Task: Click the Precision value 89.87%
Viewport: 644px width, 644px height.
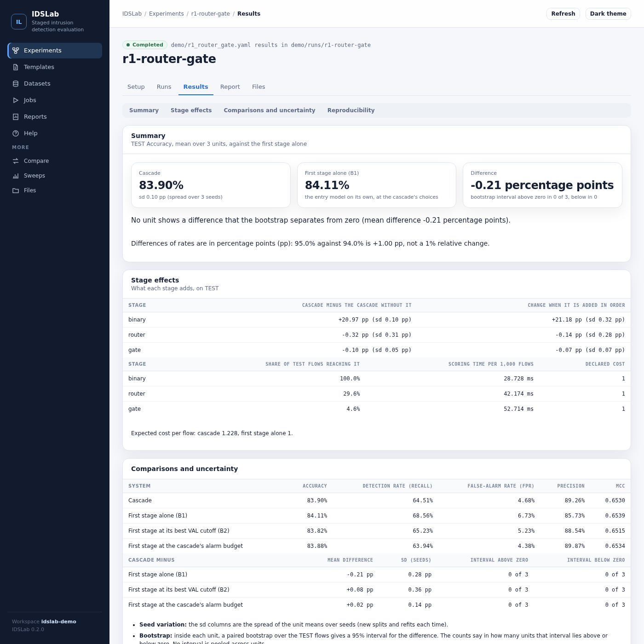Action: (x=575, y=546)
